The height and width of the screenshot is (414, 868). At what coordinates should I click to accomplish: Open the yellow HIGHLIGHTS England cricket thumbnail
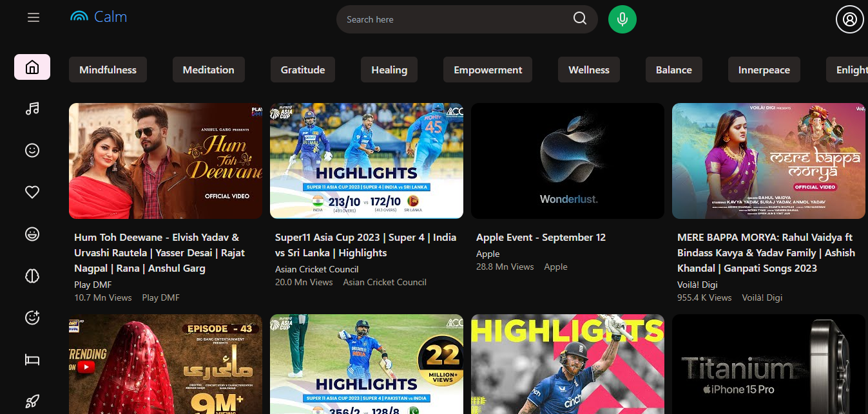[x=568, y=364]
